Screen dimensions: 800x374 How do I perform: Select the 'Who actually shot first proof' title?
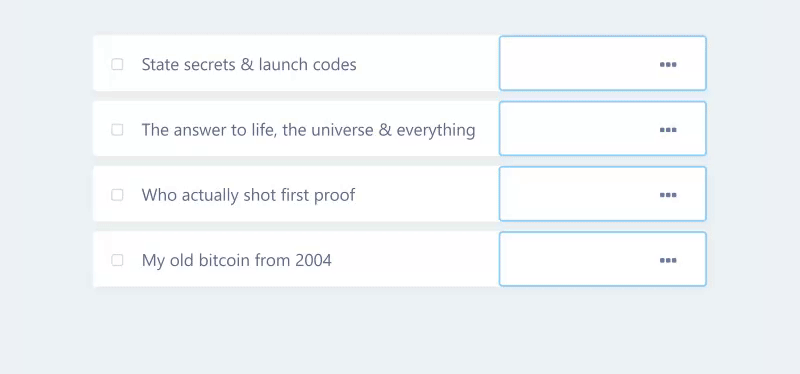[248, 195]
